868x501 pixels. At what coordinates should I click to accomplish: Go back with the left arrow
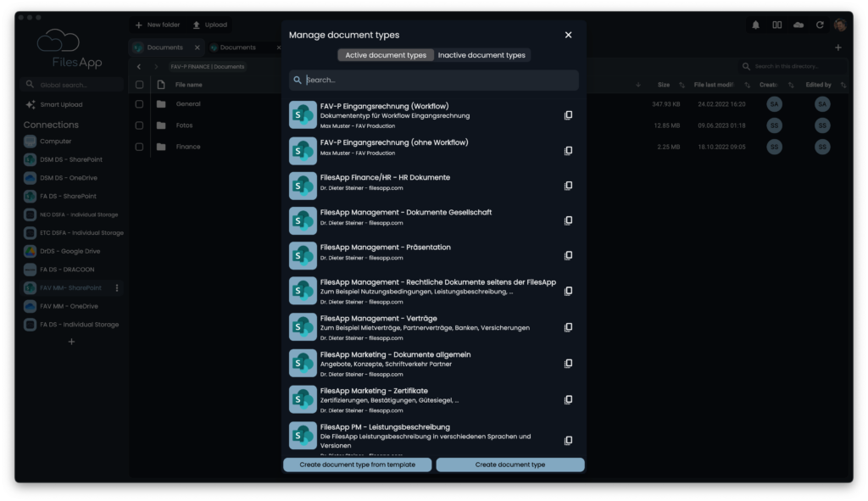coord(139,66)
